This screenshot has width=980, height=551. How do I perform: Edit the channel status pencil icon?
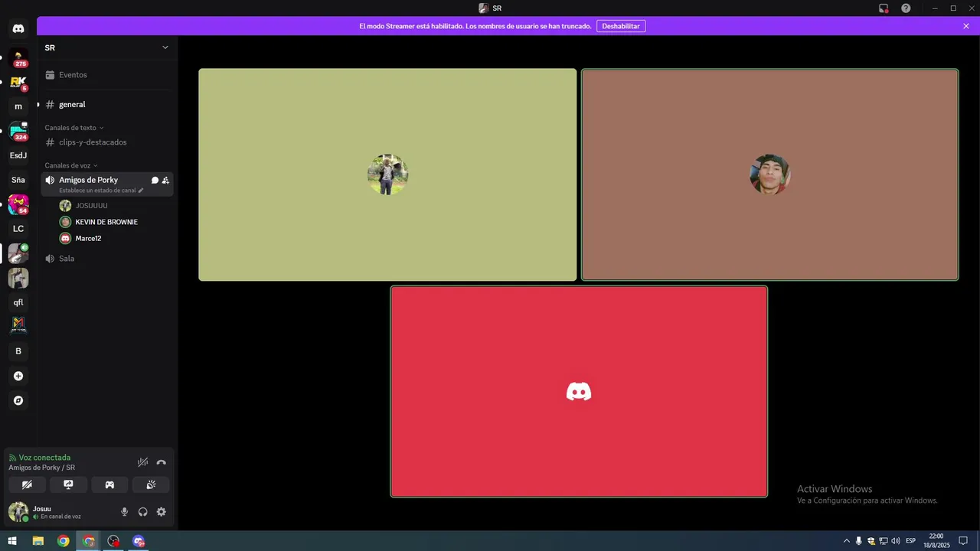(141, 191)
